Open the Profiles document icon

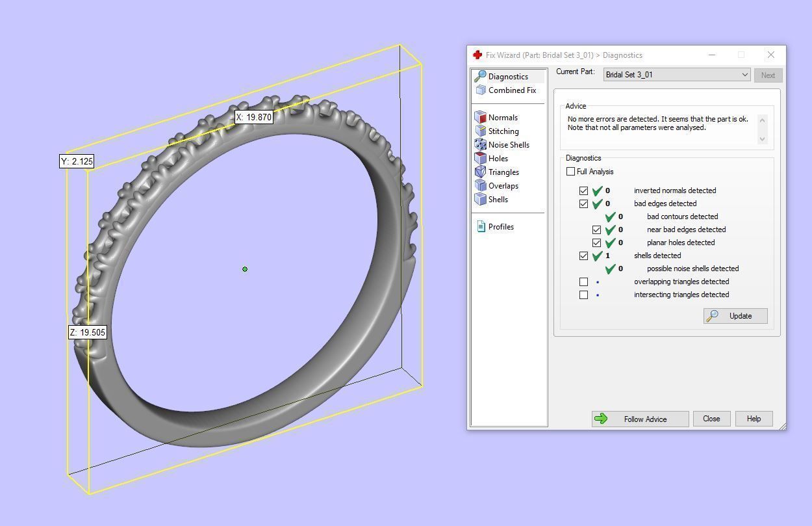pos(481,226)
